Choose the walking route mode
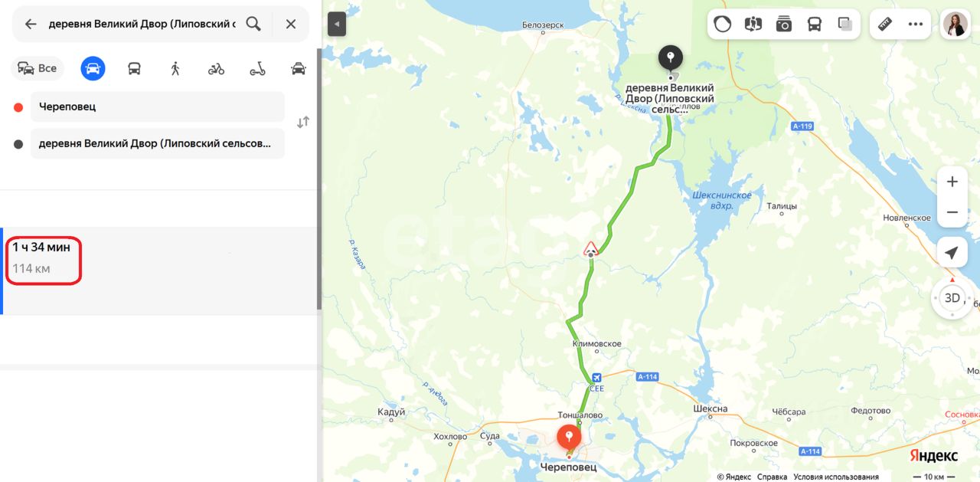980x482 pixels. tap(175, 69)
